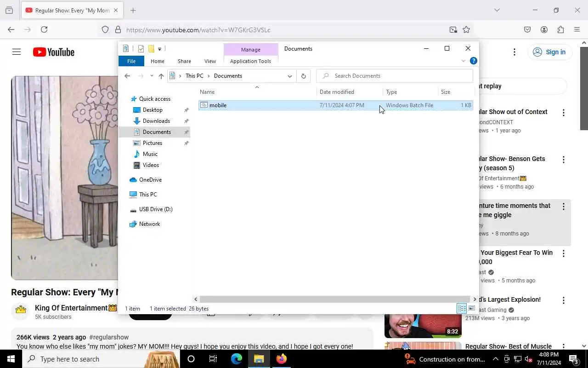Click the 8:32 video thumbnail
This screenshot has width=588, height=368.
pos(423,326)
